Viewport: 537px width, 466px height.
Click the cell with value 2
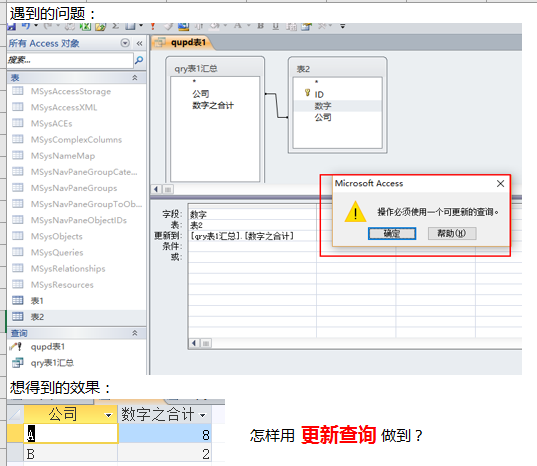pyautogui.click(x=165, y=454)
